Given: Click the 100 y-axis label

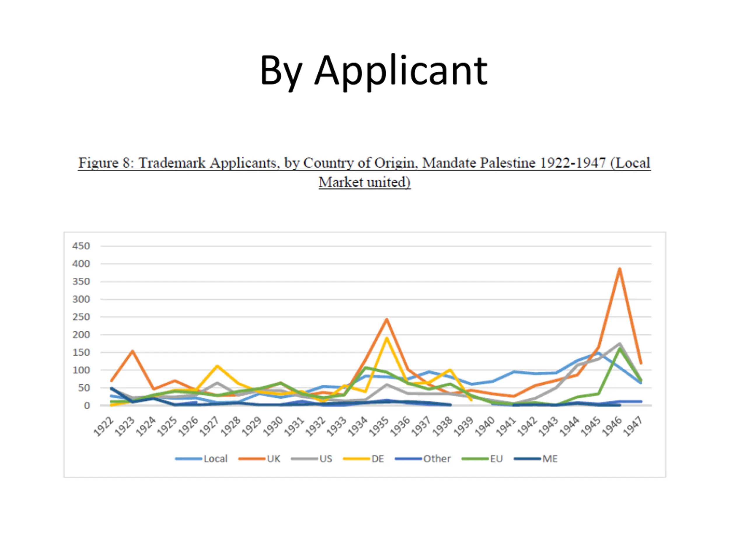Looking at the screenshot, I should [81, 370].
